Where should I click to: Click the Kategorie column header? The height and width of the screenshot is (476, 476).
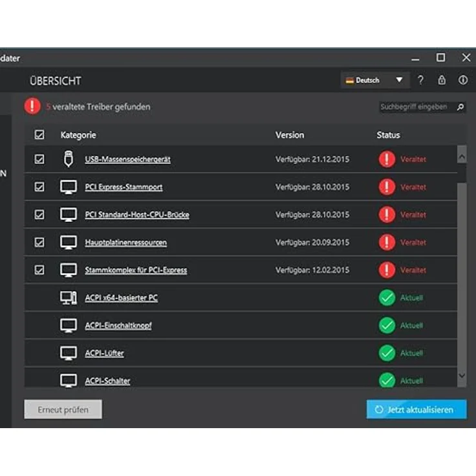78,135
